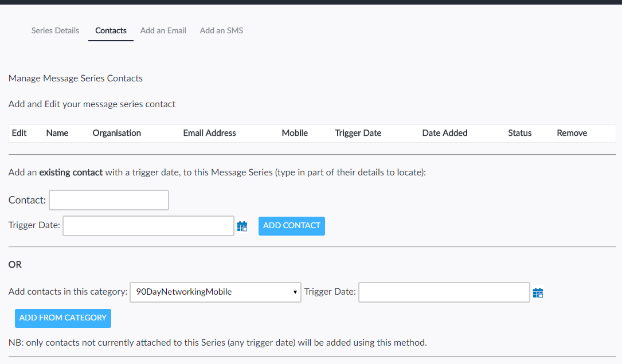622x364 pixels.
Task: Click the Mobile column header
Action: coord(295,133)
